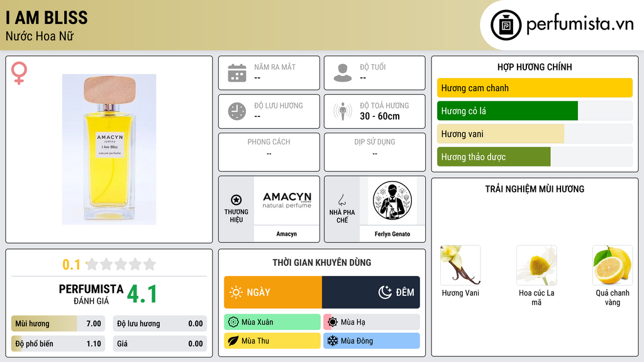Click the Nước Hoa Nữ subtitle
This screenshot has width=644, height=362.
coord(40,36)
